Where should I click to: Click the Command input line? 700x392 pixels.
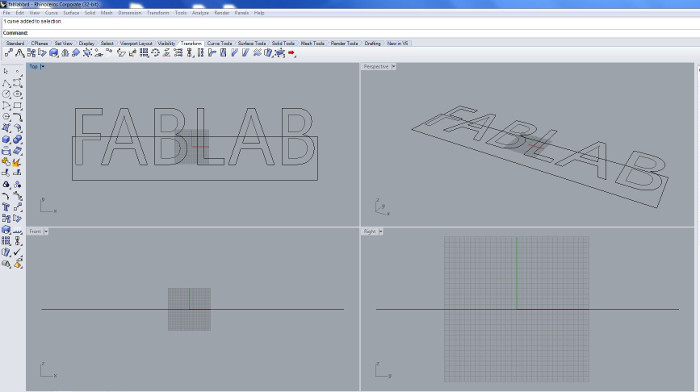click(350, 33)
